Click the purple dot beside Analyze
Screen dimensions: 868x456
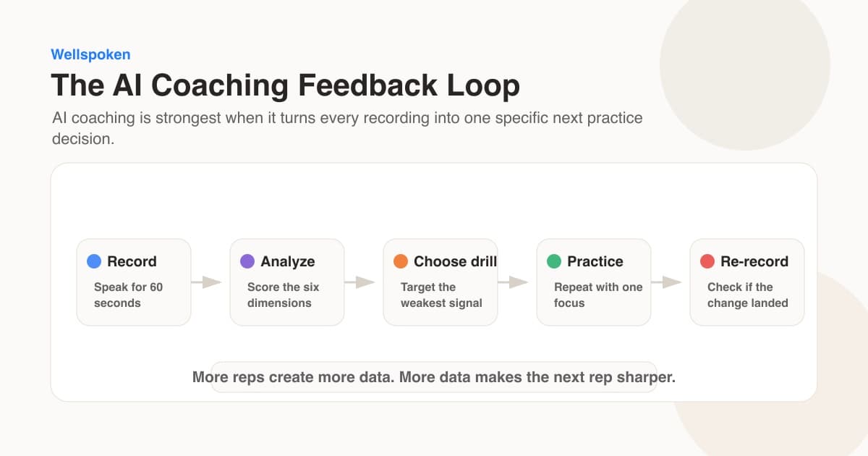point(247,261)
